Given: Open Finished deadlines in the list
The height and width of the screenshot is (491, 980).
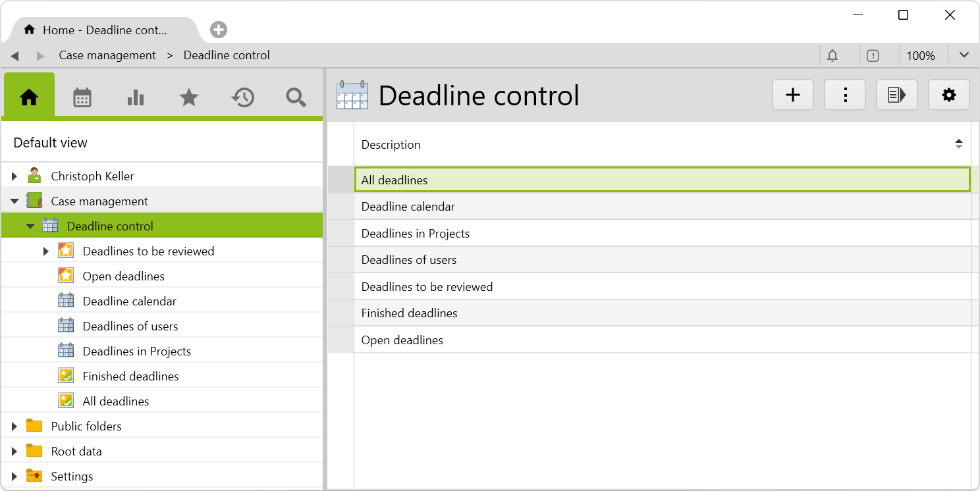Looking at the screenshot, I should tap(409, 313).
